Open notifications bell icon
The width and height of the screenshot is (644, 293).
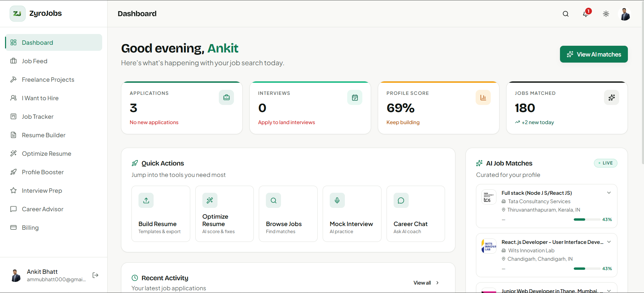pos(586,14)
